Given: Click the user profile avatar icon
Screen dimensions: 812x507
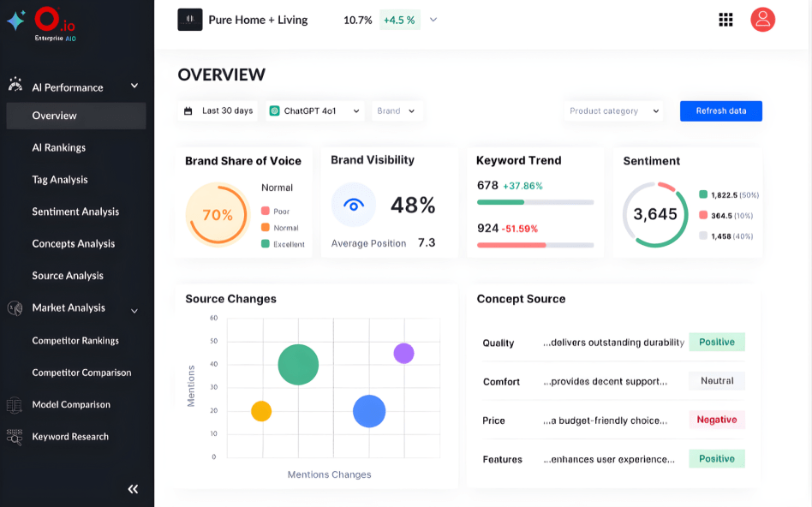Looking at the screenshot, I should [x=762, y=20].
